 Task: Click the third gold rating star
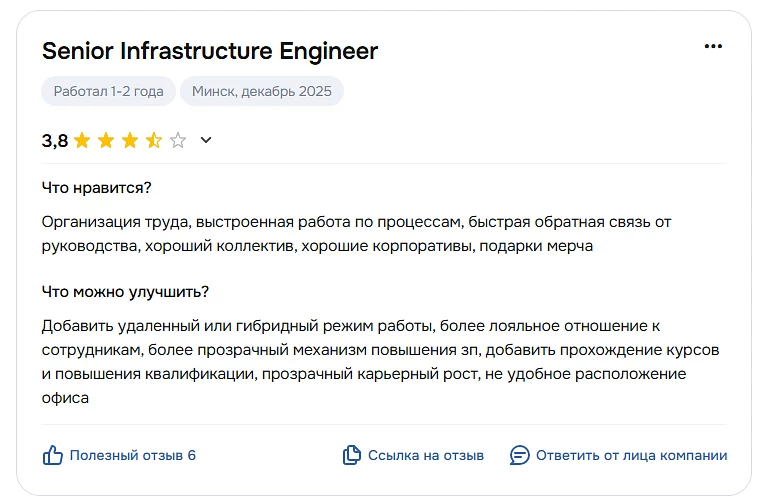tap(130, 140)
